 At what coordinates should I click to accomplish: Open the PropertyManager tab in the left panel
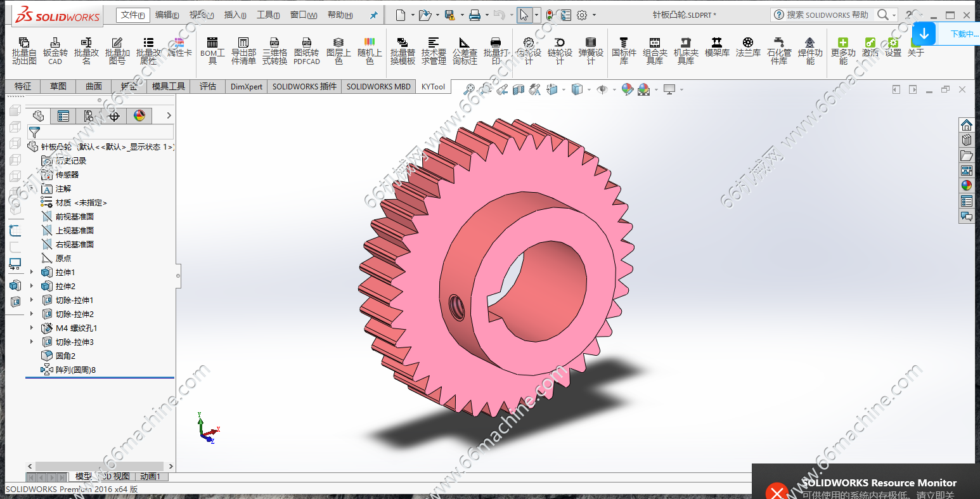(63, 115)
